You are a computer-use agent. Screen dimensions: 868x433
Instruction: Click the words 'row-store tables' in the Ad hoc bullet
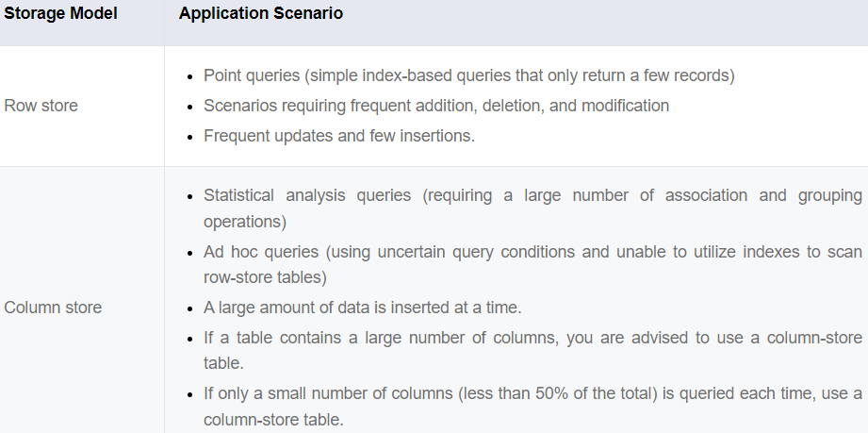(x=260, y=279)
